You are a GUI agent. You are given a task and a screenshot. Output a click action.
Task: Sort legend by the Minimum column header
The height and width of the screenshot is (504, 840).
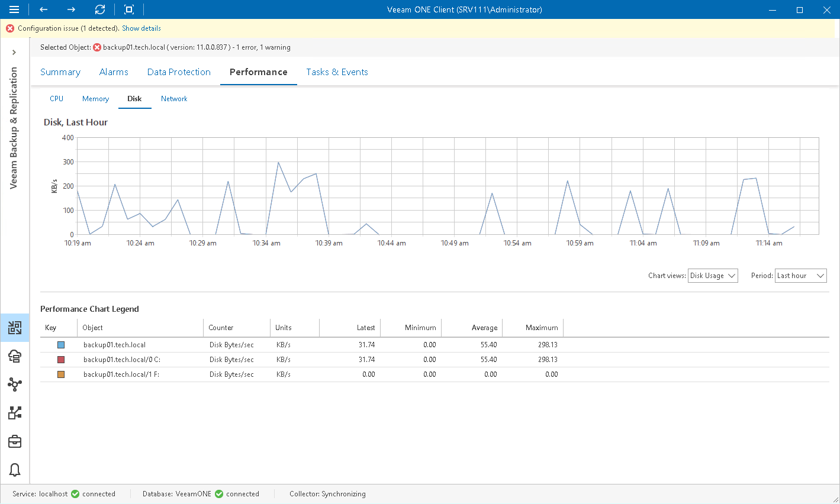point(411,328)
